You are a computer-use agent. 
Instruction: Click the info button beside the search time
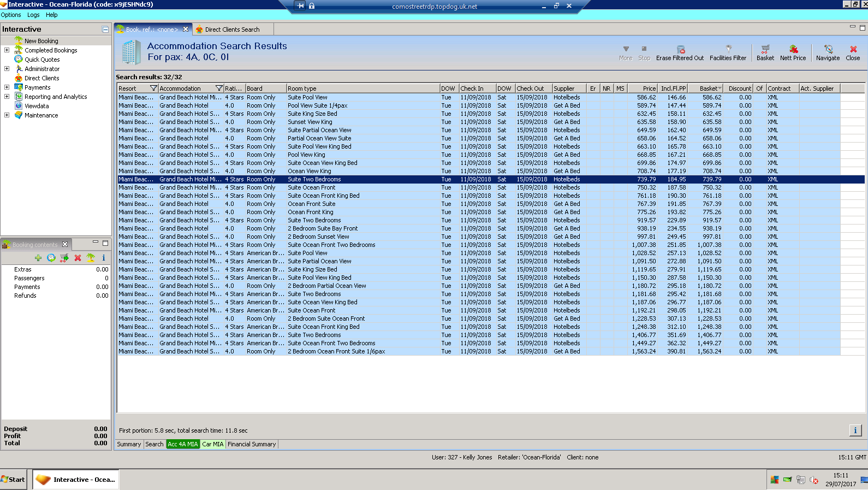(x=855, y=430)
